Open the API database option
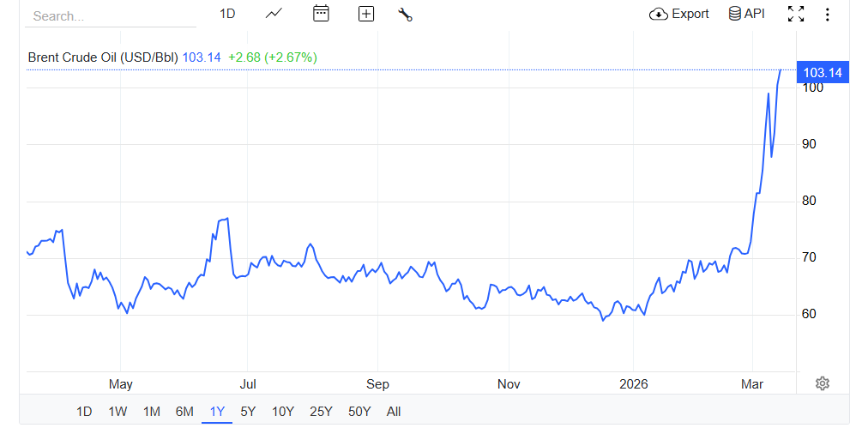Screen dimensions: 868x434 746,14
